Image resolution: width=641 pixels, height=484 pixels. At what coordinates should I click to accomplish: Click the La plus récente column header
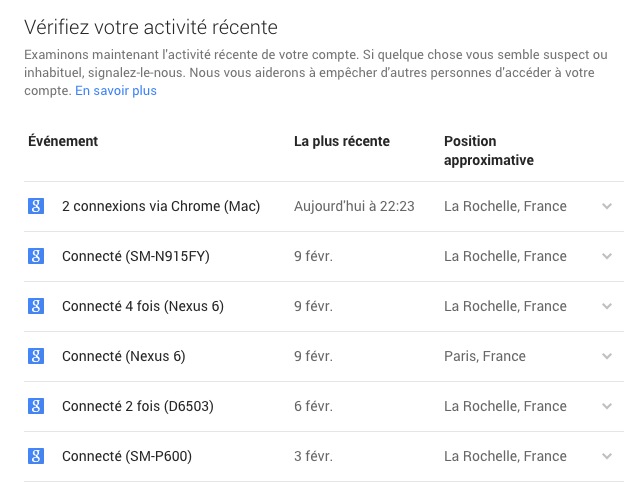coord(342,141)
